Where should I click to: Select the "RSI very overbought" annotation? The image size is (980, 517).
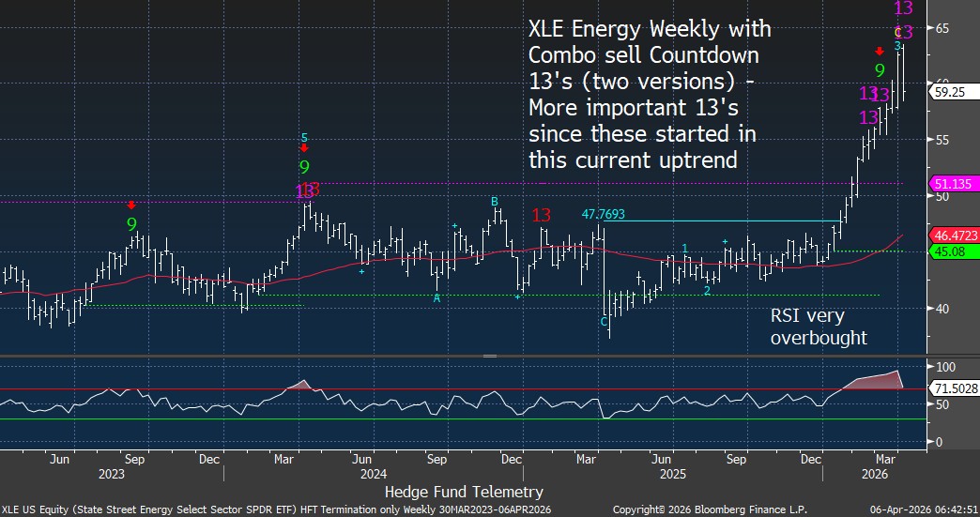pyautogui.click(x=819, y=327)
